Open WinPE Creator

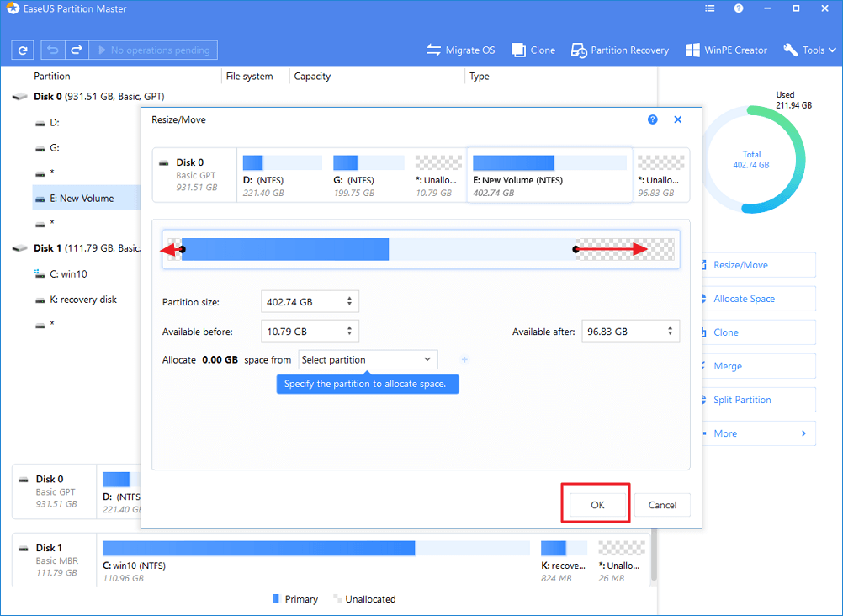[726, 50]
